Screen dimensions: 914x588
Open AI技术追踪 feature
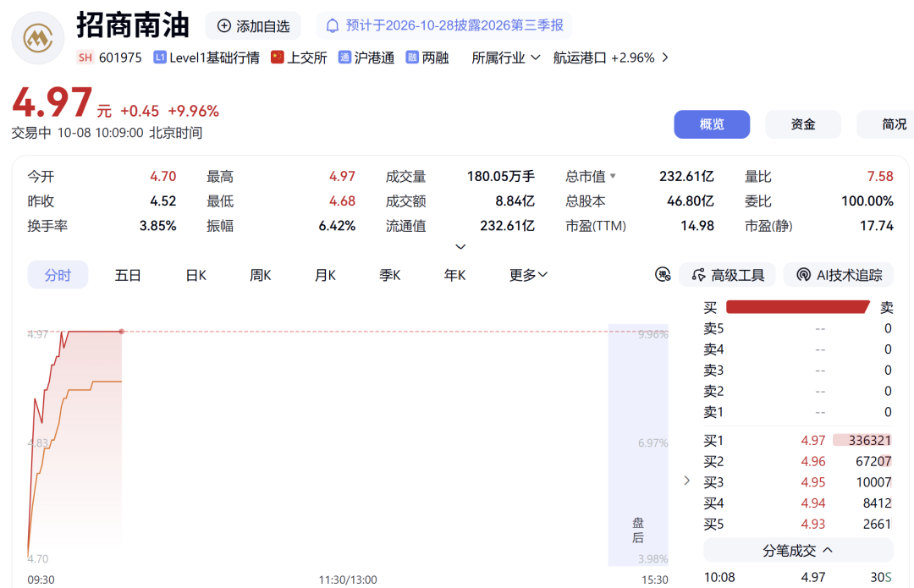pos(838,275)
